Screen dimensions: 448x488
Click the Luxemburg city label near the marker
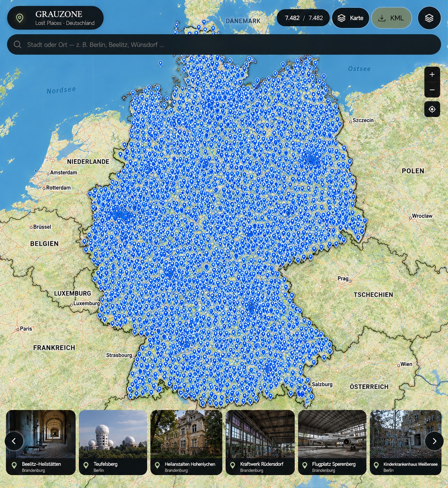[x=86, y=303]
